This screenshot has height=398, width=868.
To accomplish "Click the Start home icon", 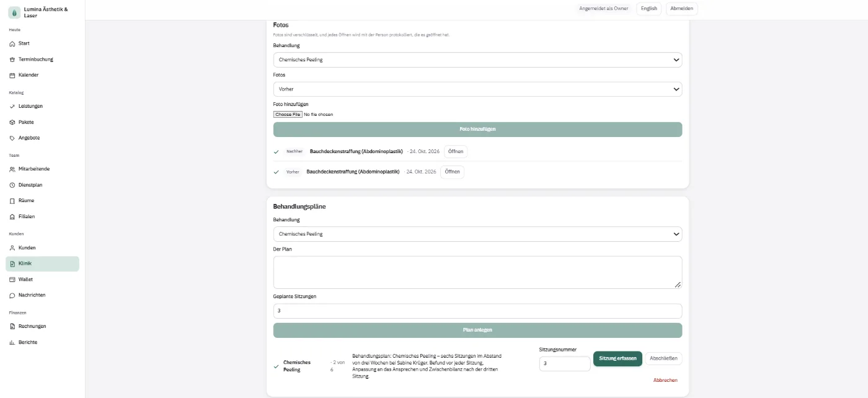I will pos(12,43).
